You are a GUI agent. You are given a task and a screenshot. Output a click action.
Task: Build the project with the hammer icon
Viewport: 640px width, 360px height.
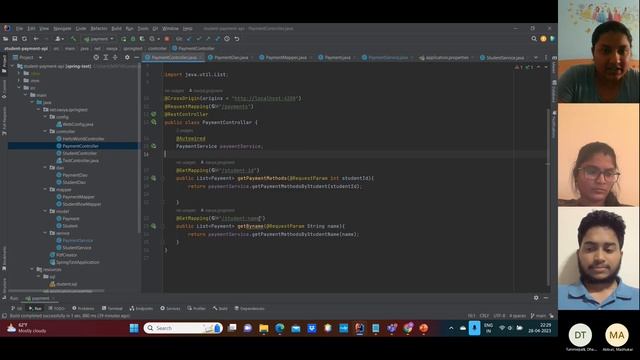73,39
